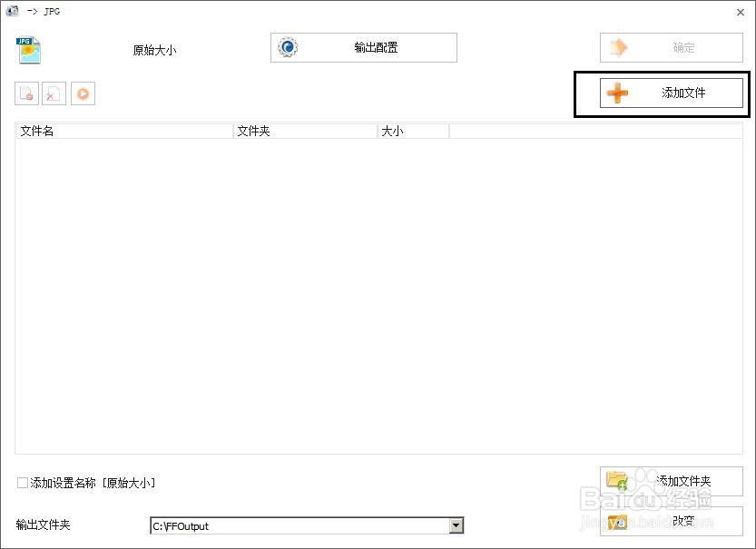Image resolution: width=756 pixels, height=549 pixels.
Task: Open the output folder dropdown arrow
Action: 456,525
